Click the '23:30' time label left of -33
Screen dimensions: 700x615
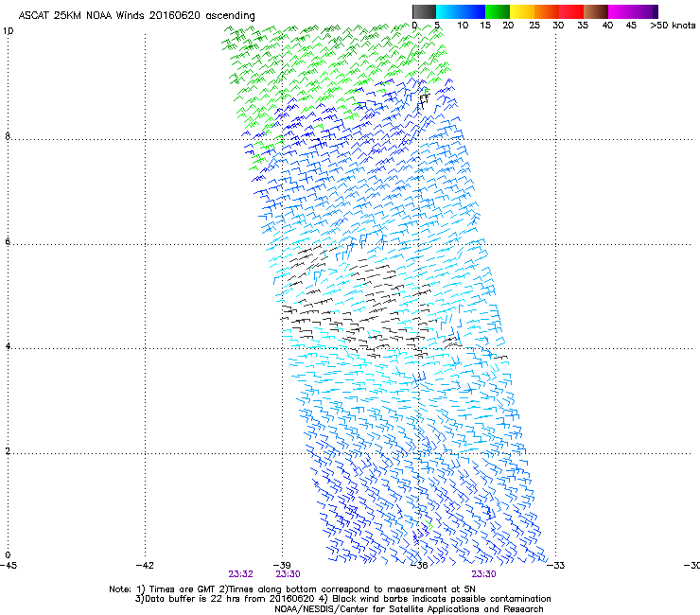(484, 574)
